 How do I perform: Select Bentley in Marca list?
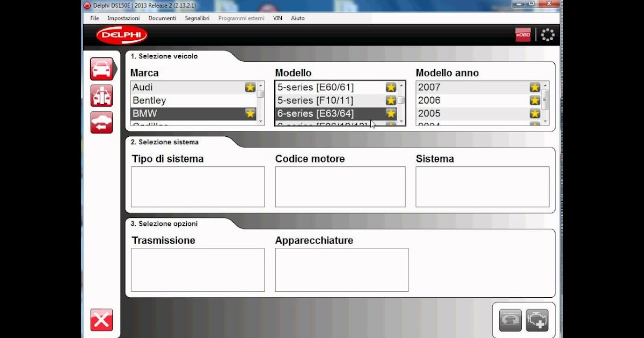point(194,100)
